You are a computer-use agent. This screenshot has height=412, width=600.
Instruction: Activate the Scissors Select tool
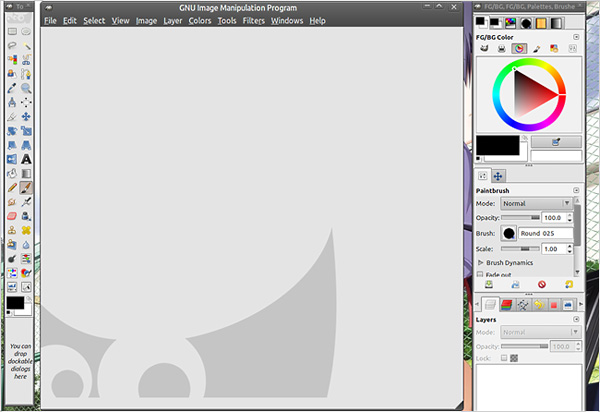point(26,60)
